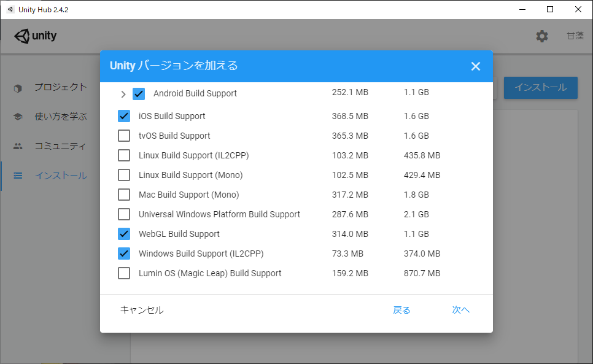Uncheck Windows Build Support (IL2CPP)
Image resolution: width=593 pixels, height=364 pixels.
coord(124,254)
